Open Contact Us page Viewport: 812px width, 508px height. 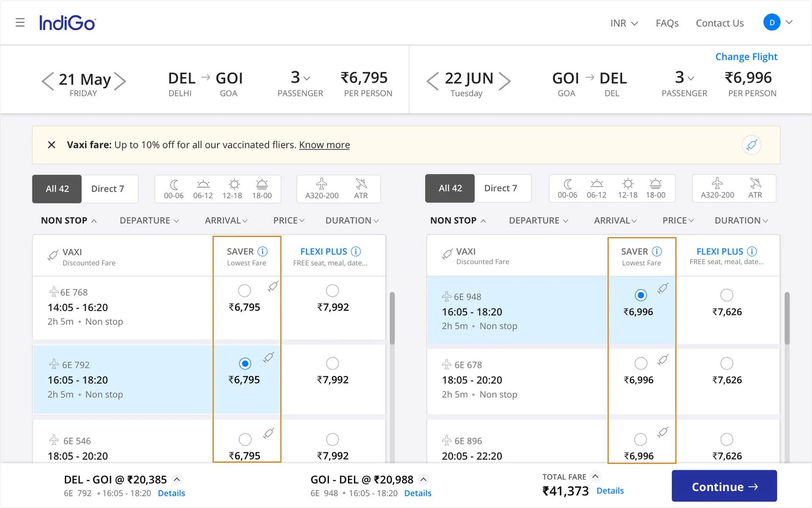720,23
